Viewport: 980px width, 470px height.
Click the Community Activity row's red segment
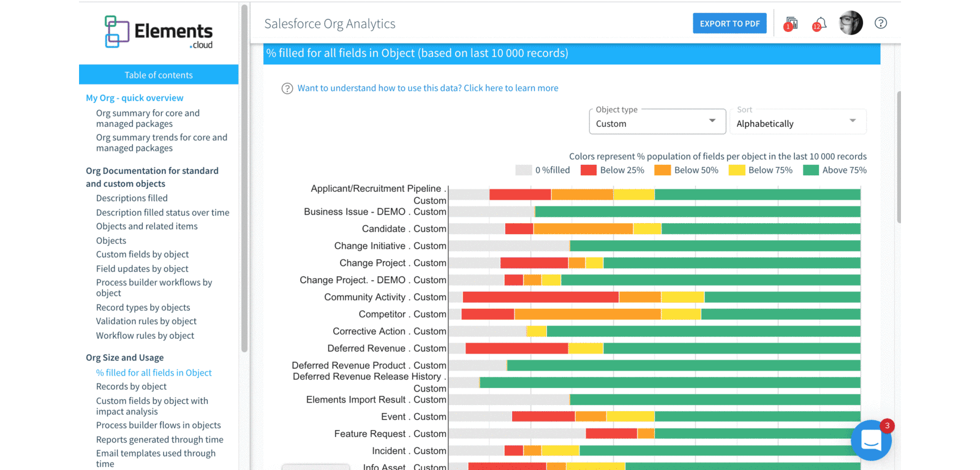541,297
